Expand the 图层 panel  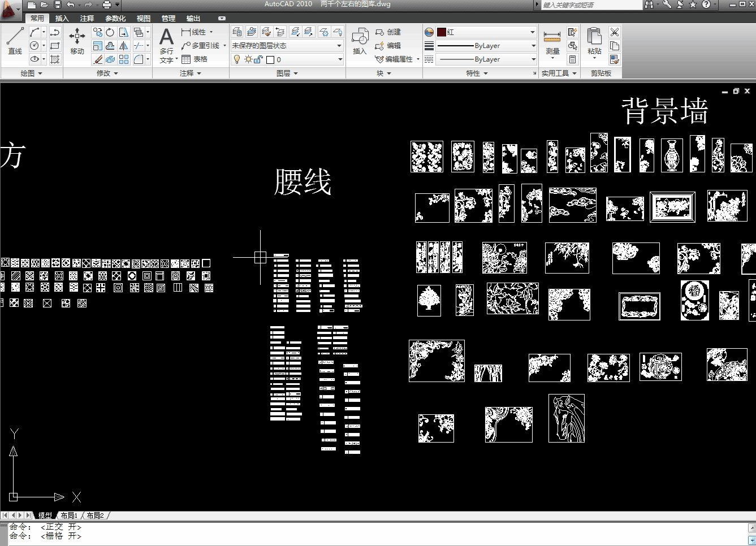click(x=287, y=73)
